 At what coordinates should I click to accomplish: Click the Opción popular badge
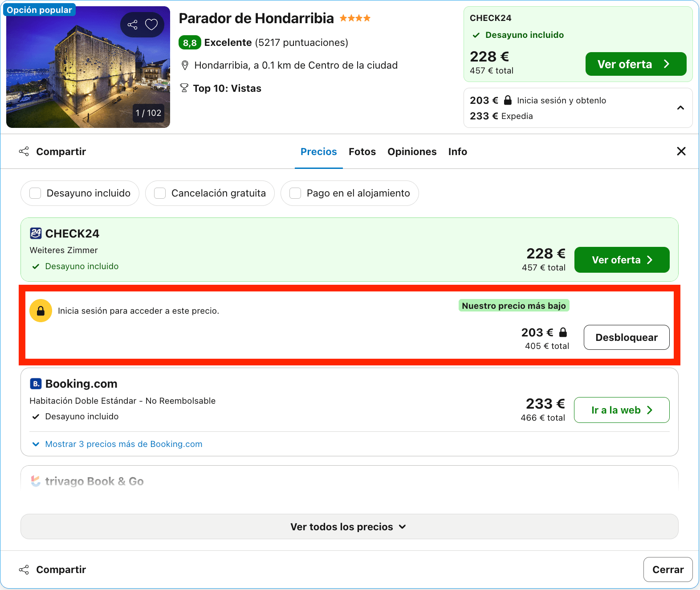(39, 10)
